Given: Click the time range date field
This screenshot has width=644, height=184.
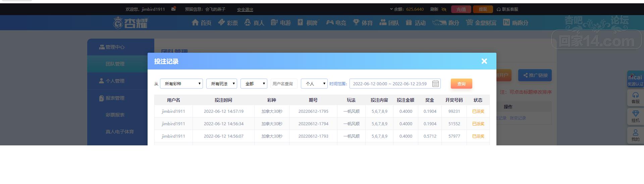Looking at the screenshot, I should pos(395,84).
